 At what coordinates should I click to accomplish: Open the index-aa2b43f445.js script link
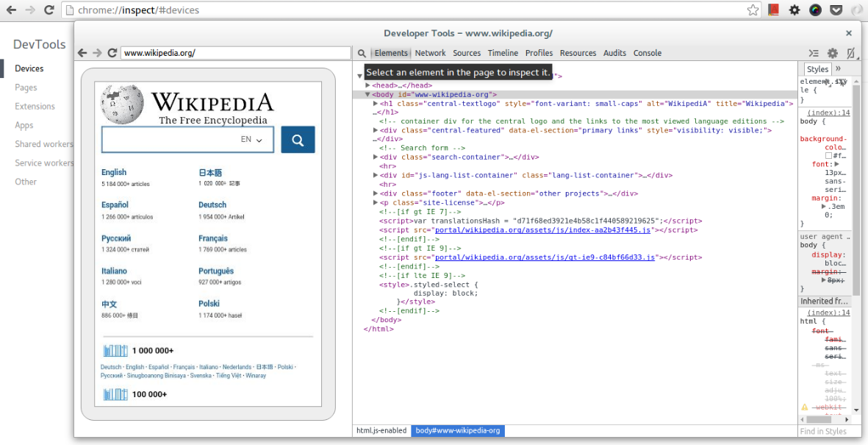[542, 230]
